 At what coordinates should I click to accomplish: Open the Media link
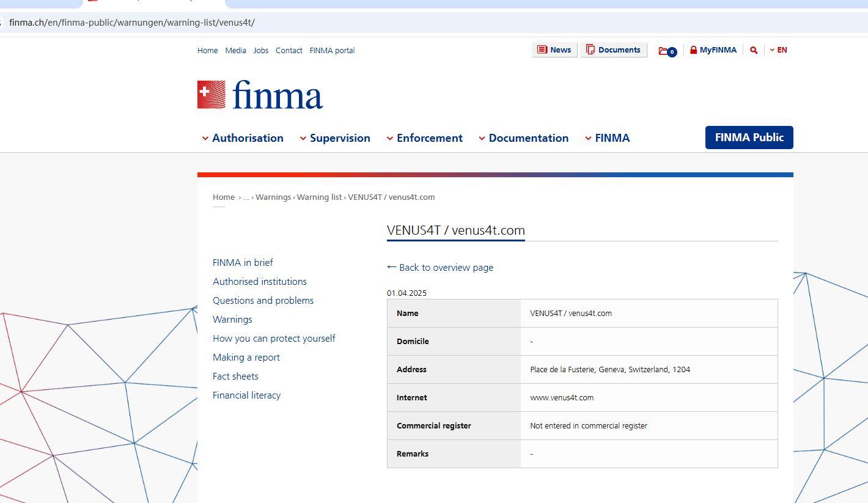235,51
